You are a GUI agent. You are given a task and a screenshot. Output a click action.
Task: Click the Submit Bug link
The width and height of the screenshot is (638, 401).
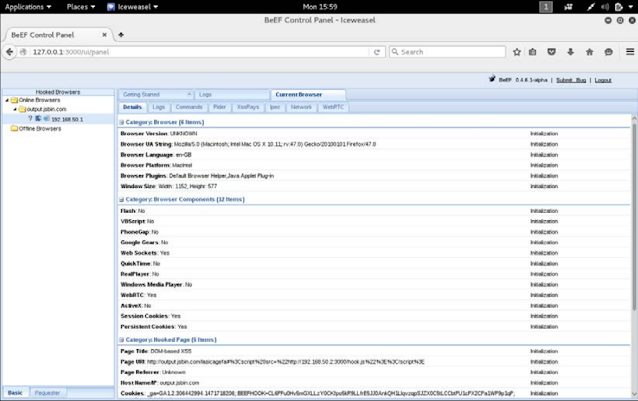click(x=571, y=80)
